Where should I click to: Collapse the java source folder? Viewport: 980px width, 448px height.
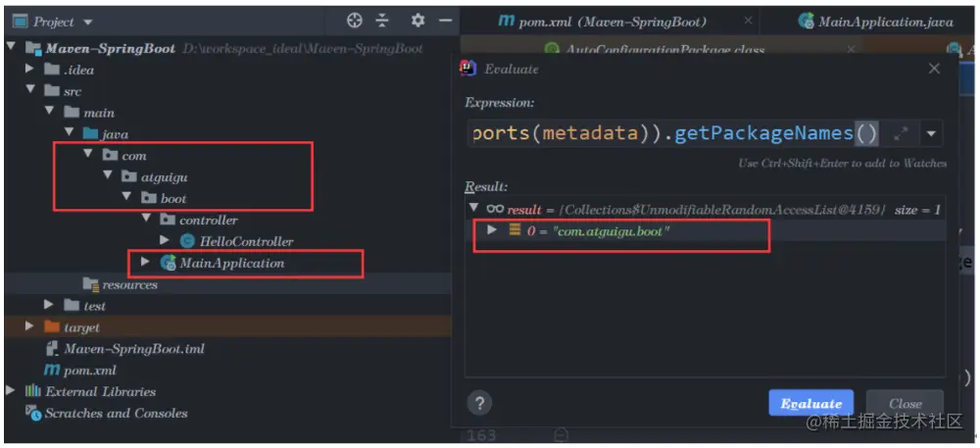click(69, 133)
